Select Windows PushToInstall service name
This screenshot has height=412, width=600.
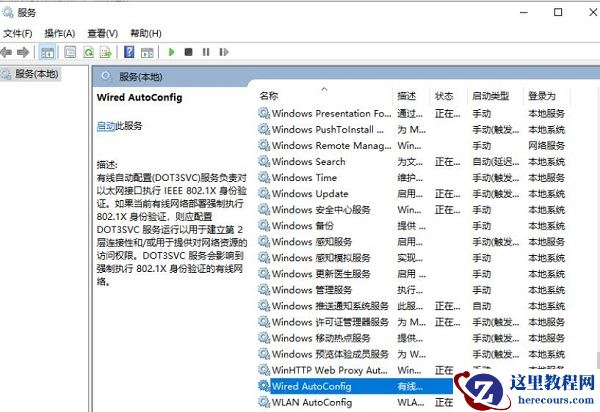click(328, 130)
